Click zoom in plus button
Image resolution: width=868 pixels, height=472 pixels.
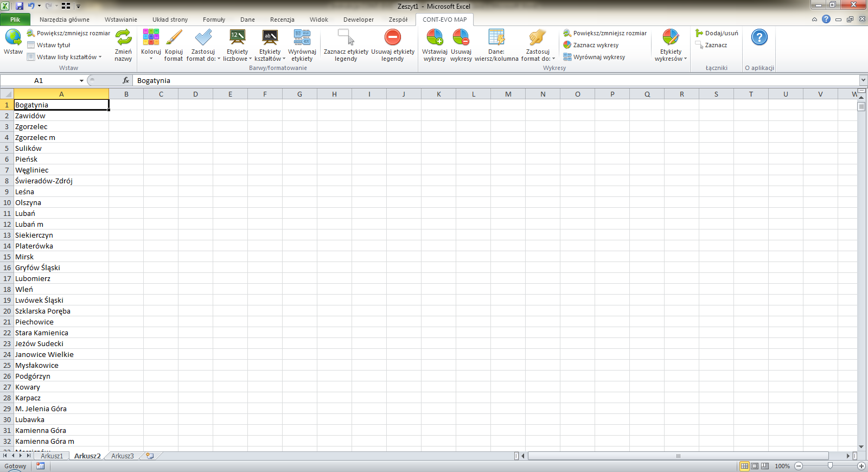tap(861, 466)
